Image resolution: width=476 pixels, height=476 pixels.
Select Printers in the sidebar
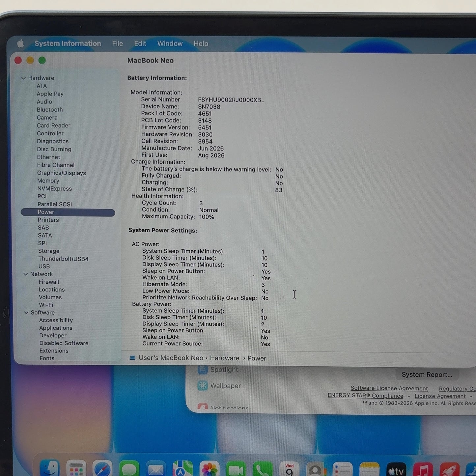pos(48,220)
